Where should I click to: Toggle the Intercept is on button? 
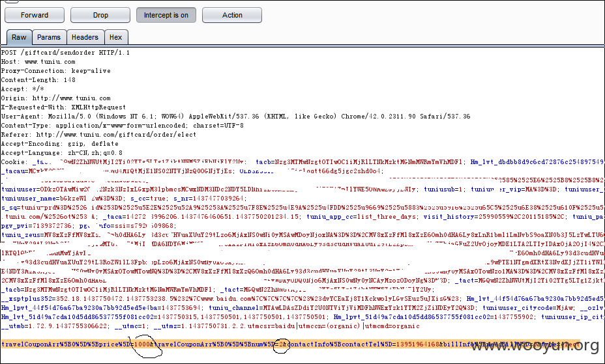[x=166, y=16]
